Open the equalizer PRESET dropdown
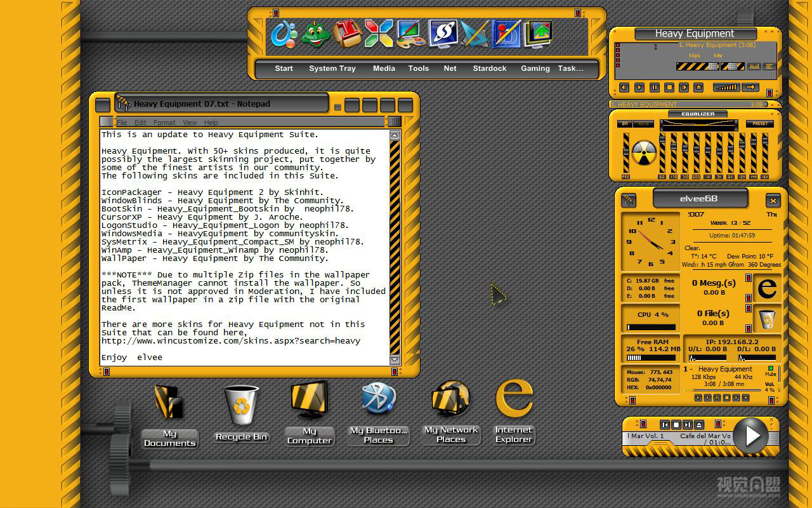This screenshot has height=508, width=812. (760, 124)
